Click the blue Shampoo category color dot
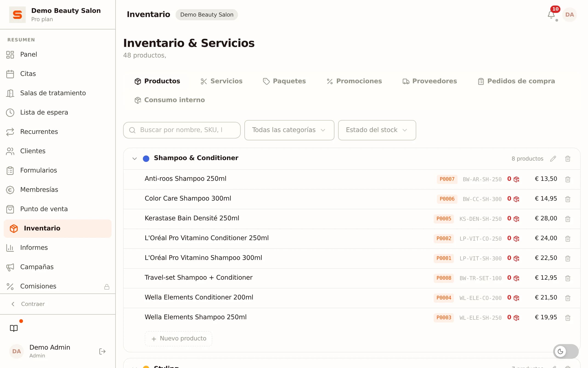Viewport: 588px width, 368px height. point(146,159)
